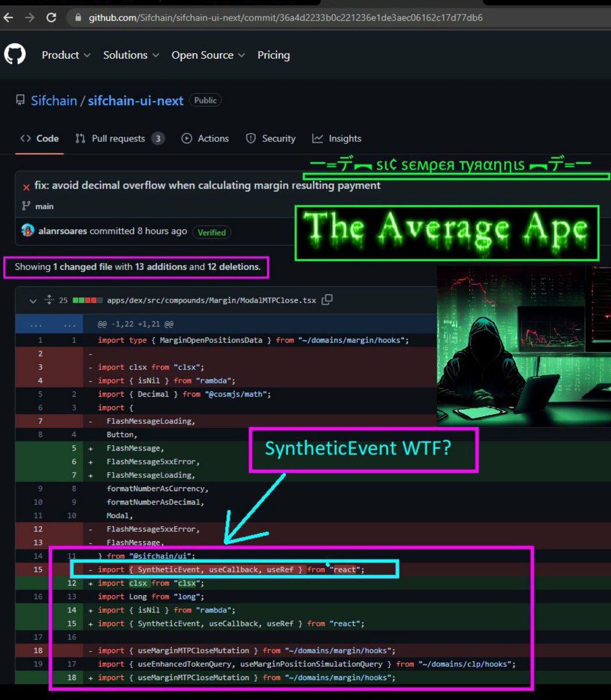611x700 pixels.
Task: Click the expand-all diff lines icon
Action: point(48,300)
